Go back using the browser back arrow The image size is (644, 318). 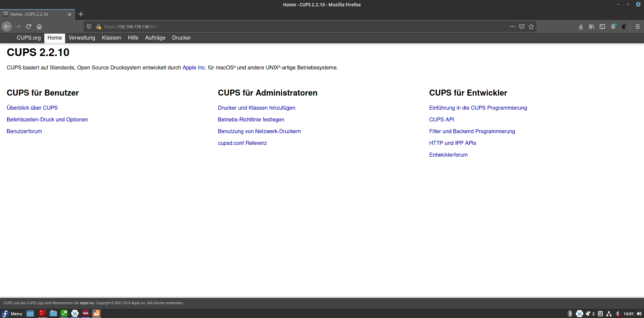tap(7, 26)
